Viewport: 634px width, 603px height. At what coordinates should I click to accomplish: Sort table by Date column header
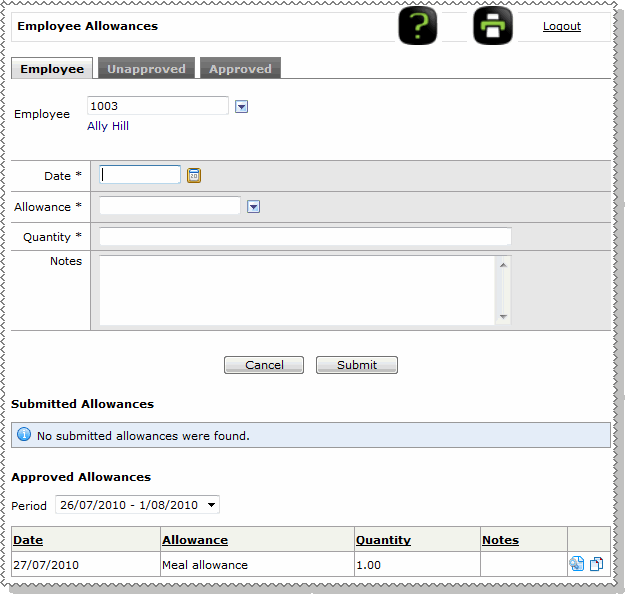(28, 540)
